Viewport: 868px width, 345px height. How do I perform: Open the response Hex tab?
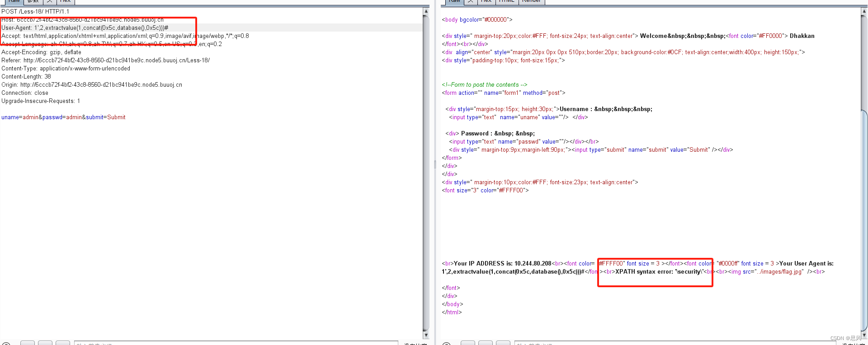(486, 1)
